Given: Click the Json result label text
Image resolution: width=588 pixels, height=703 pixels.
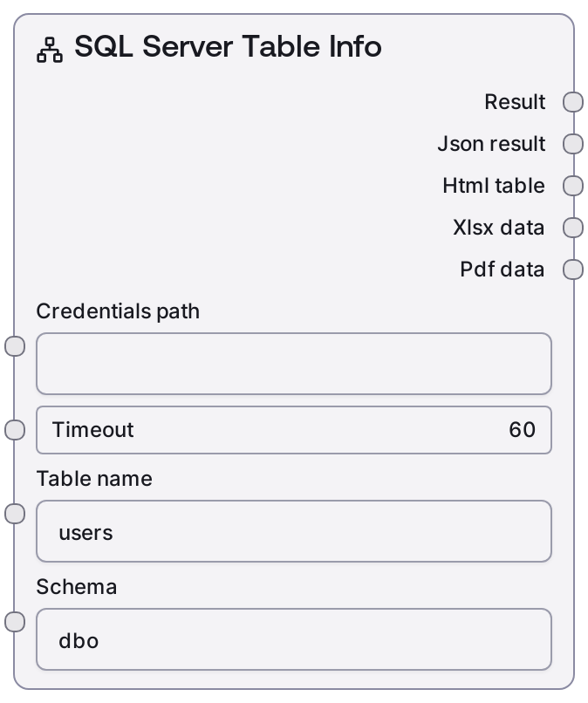Looking at the screenshot, I should tap(491, 144).
